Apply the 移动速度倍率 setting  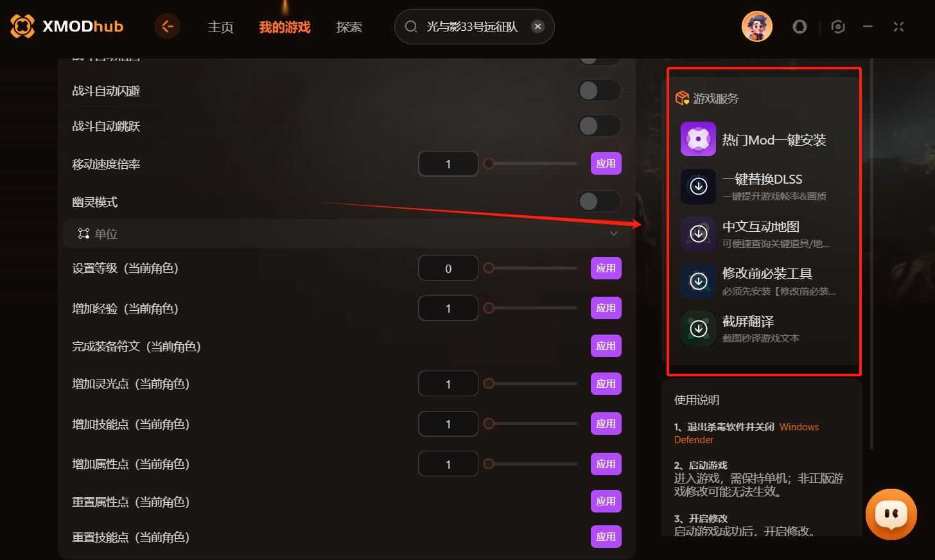pos(606,163)
